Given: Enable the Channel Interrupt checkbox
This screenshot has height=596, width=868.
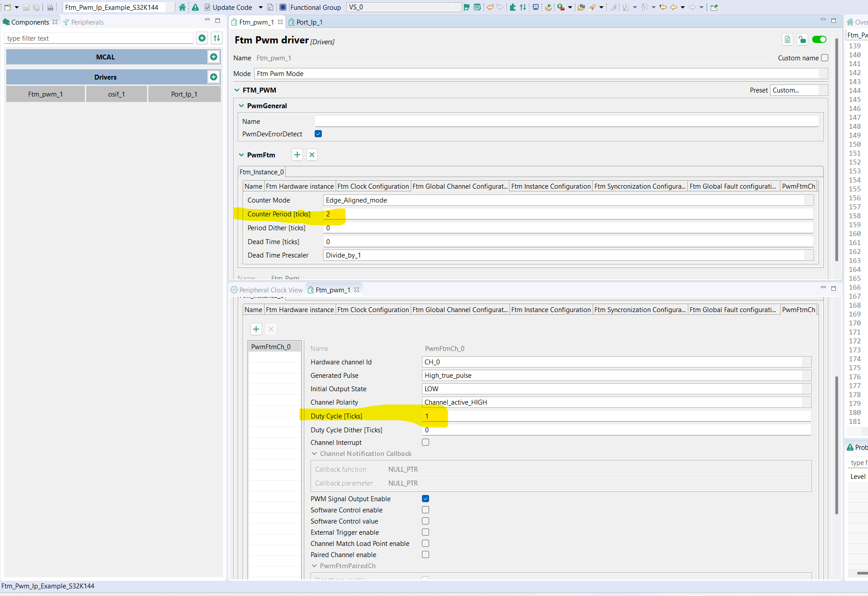Looking at the screenshot, I should [426, 442].
